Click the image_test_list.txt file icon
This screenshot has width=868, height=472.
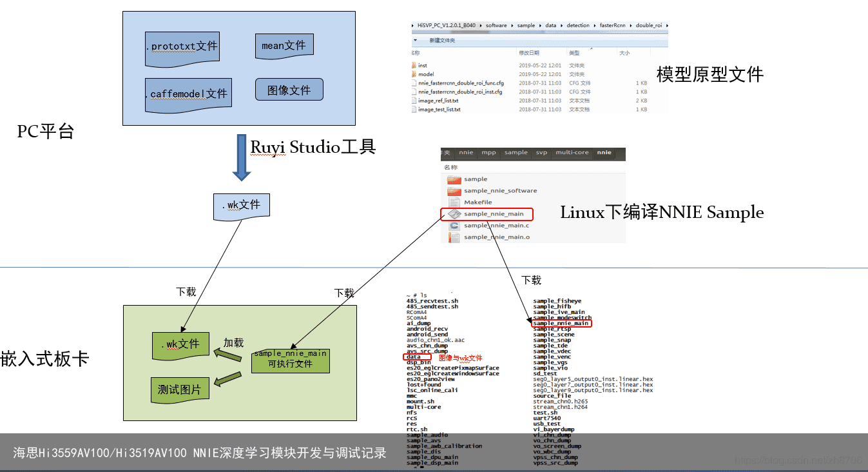coord(414,110)
